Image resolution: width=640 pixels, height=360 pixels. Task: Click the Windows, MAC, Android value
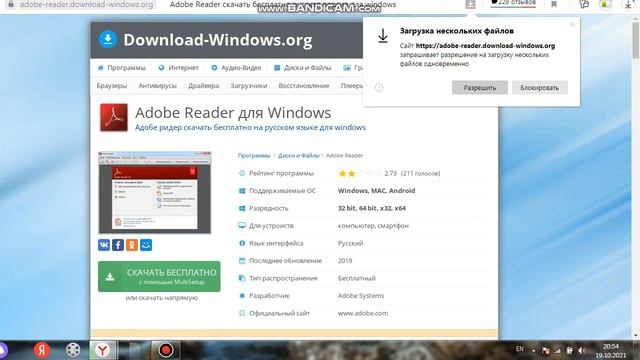pyautogui.click(x=376, y=191)
